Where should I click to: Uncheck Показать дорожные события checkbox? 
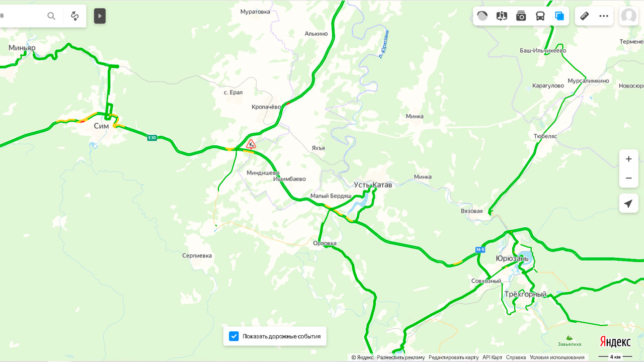233,336
